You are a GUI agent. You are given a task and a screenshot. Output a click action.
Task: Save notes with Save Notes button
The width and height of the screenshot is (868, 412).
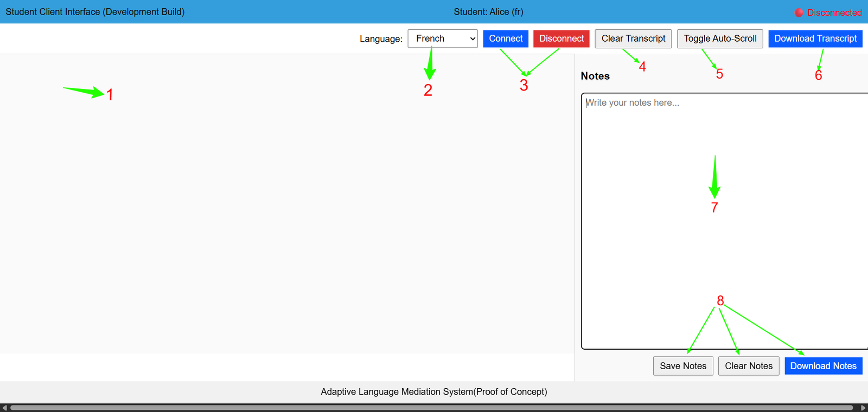(683, 366)
